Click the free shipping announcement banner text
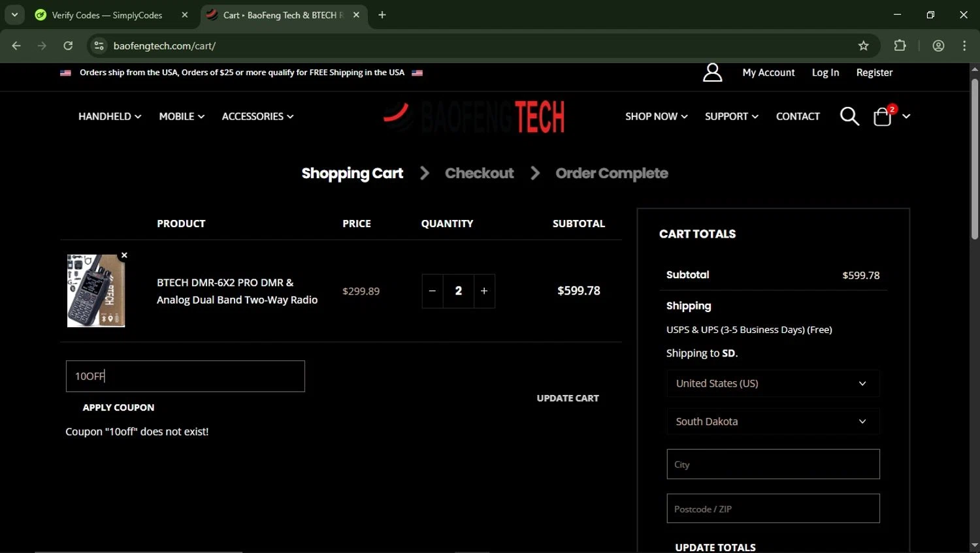This screenshot has height=553, width=980. coord(242,72)
